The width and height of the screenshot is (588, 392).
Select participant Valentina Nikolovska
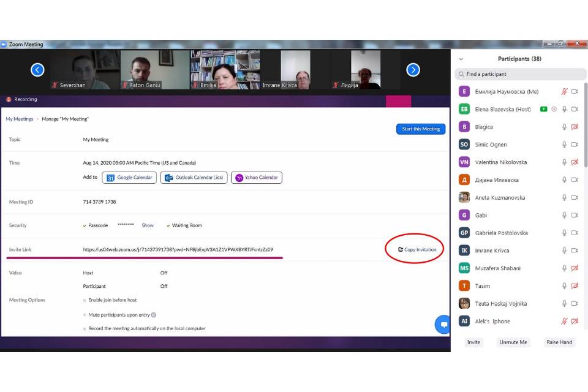point(519,162)
